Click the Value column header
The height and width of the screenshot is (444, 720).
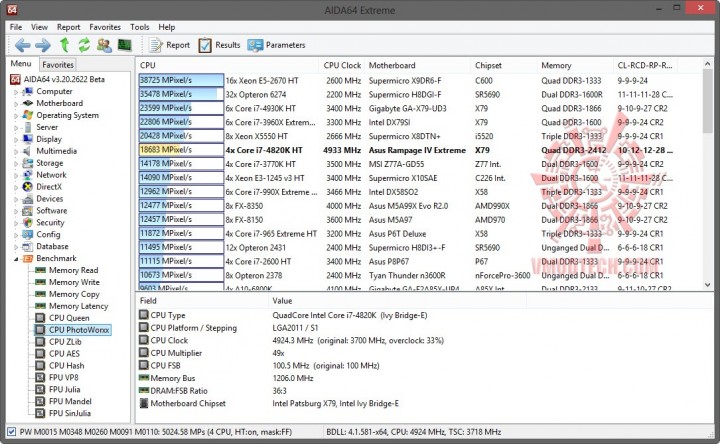click(397, 301)
